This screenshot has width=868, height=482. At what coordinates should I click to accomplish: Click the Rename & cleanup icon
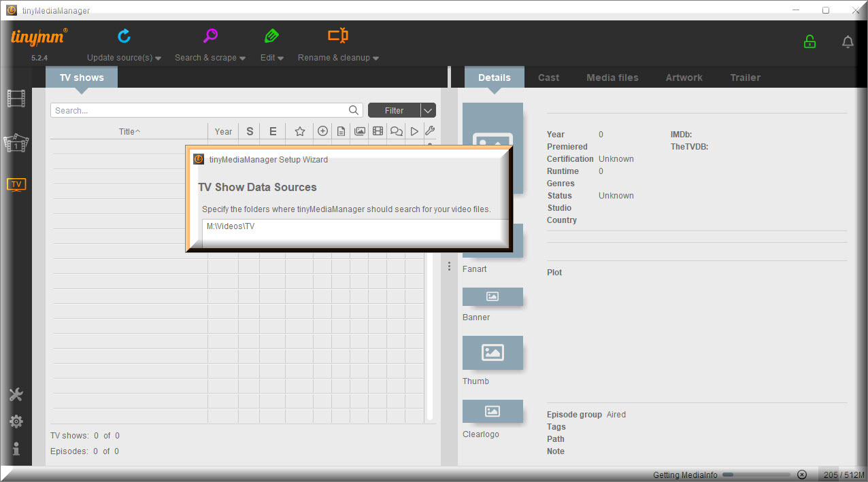[x=338, y=35]
